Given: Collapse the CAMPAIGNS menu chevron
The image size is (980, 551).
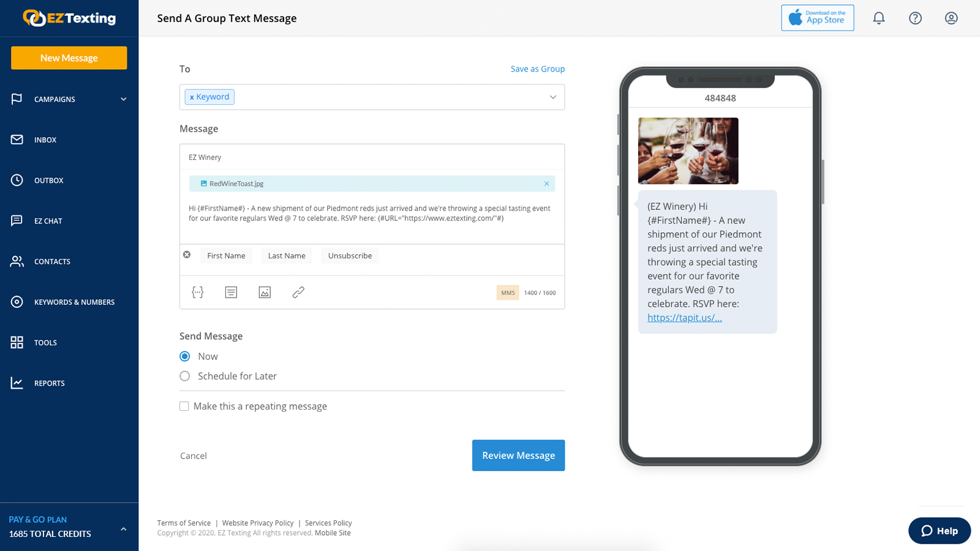Looking at the screenshot, I should point(123,99).
